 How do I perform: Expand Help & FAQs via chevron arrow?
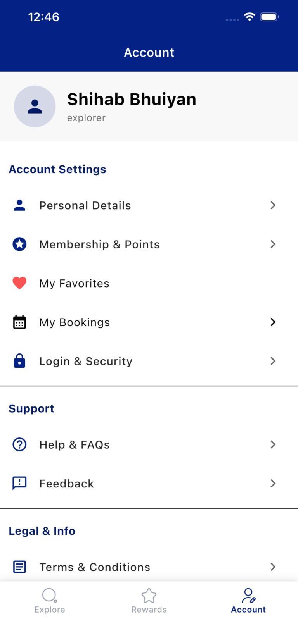pos(273,444)
